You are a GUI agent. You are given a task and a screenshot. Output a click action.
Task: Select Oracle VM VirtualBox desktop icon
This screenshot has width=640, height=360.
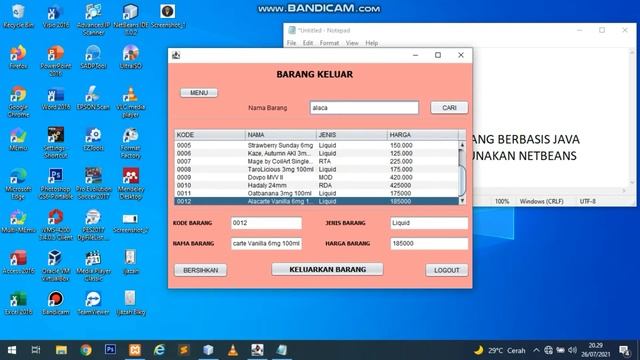[56, 266]
